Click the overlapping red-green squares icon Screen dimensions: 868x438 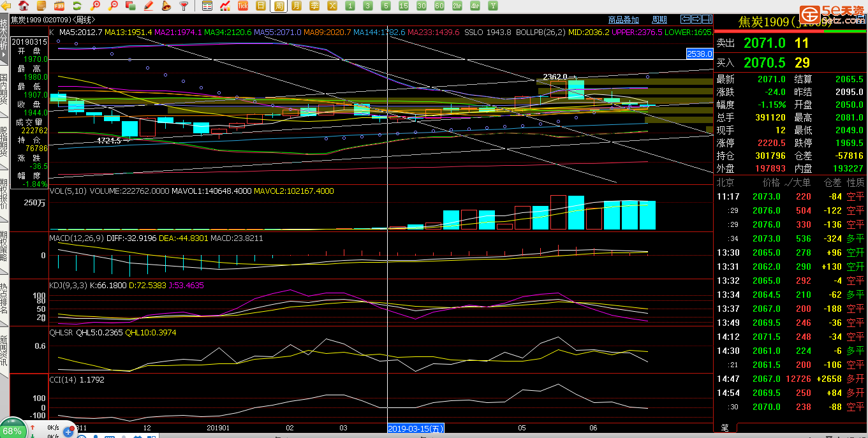pos(131,6)
